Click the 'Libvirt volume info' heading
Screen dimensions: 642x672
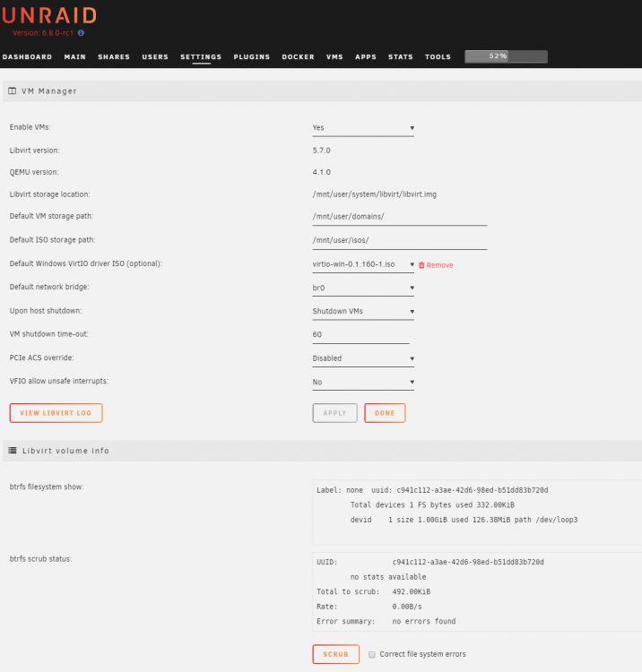pos(65,451)
